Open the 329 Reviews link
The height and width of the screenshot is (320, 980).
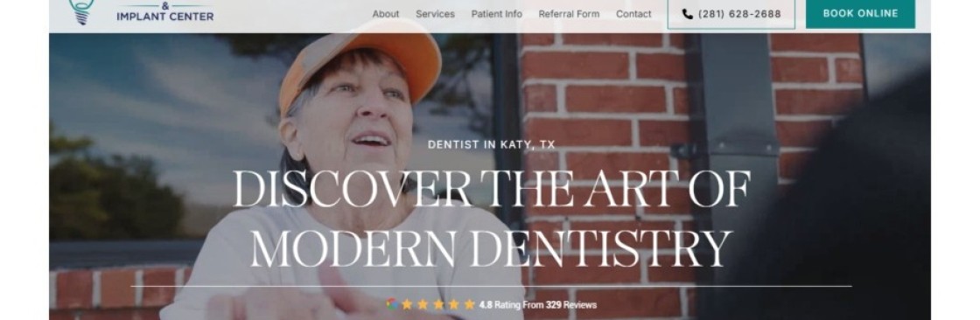[571, 305]
